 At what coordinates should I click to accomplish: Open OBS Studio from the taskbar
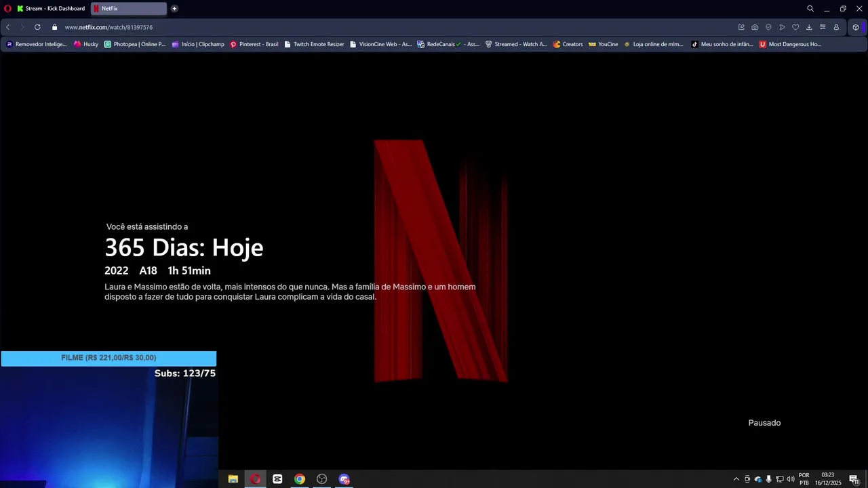coord(322,479)
